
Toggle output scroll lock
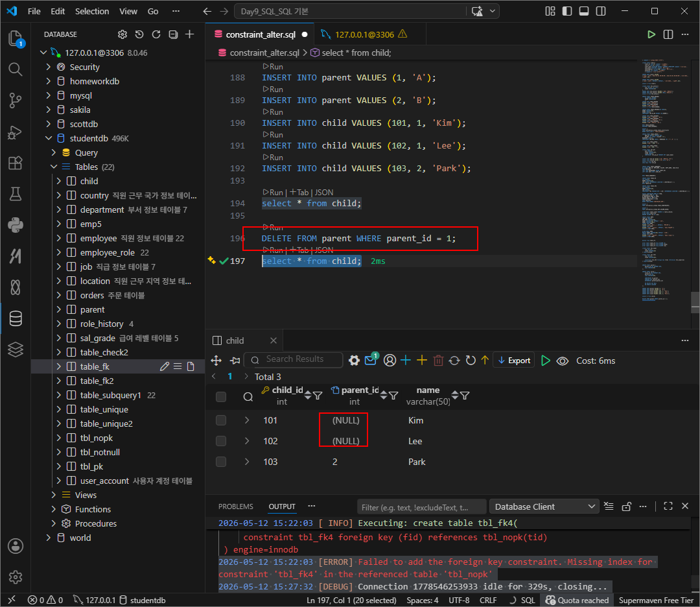(x=626, y=506)
